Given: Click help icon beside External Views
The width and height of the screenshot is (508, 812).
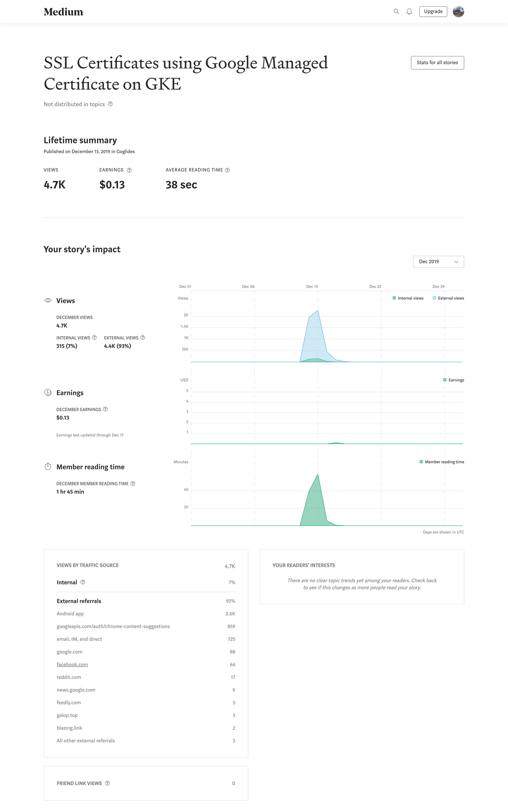Looking at the screenshot, I should click(x=143, y=337).
